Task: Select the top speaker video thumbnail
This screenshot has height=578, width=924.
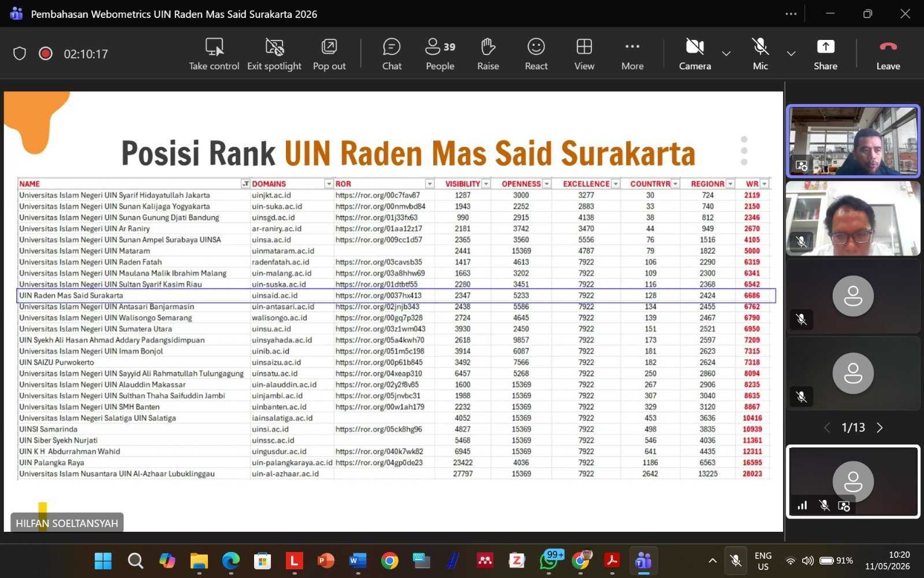Action: click(x=853, y=141)
